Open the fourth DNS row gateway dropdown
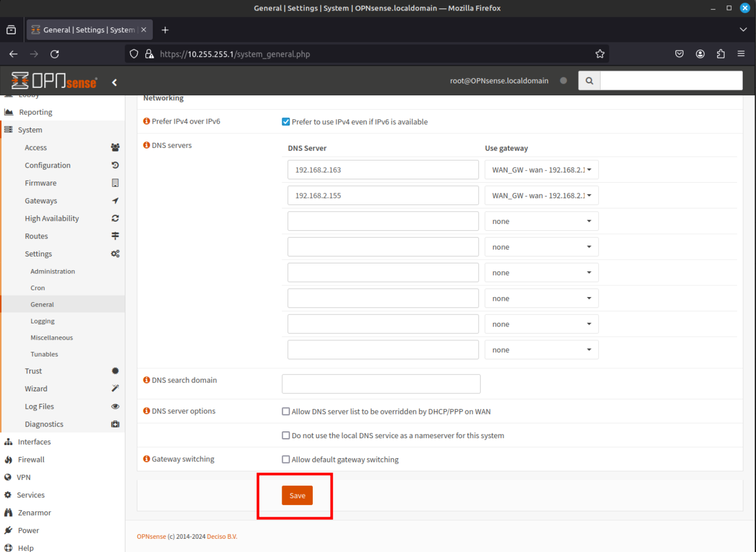Image resolution: width=756 pixels, height=552 pixels. point(542,247)
